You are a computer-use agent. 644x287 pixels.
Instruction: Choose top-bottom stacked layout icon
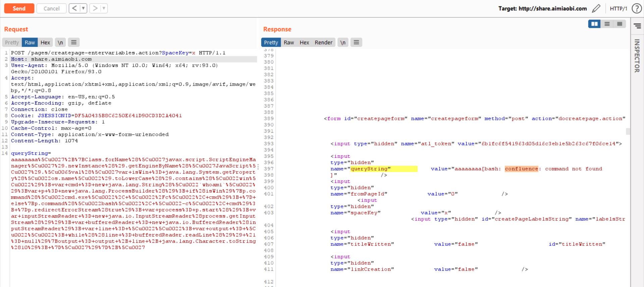tap(607, 24)
